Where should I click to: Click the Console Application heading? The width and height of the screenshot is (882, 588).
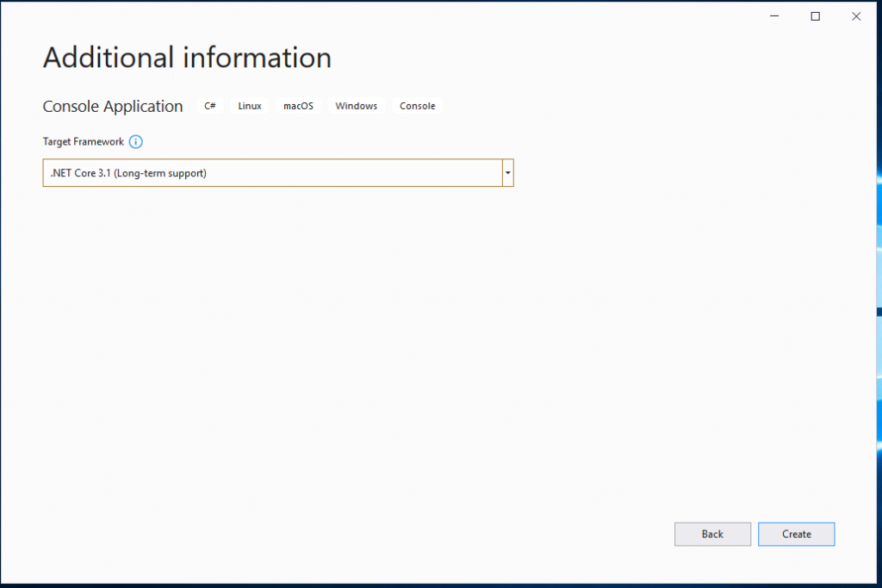[113, 106]
